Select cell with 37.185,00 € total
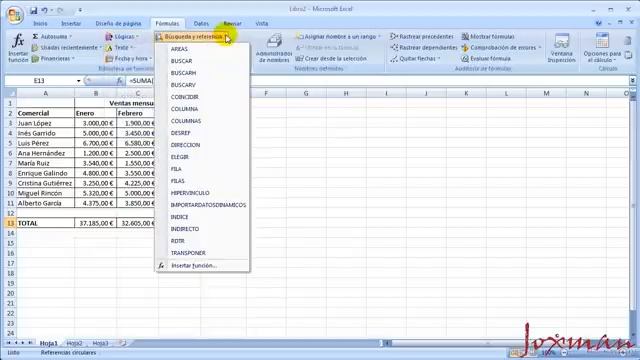 point(96,223)
